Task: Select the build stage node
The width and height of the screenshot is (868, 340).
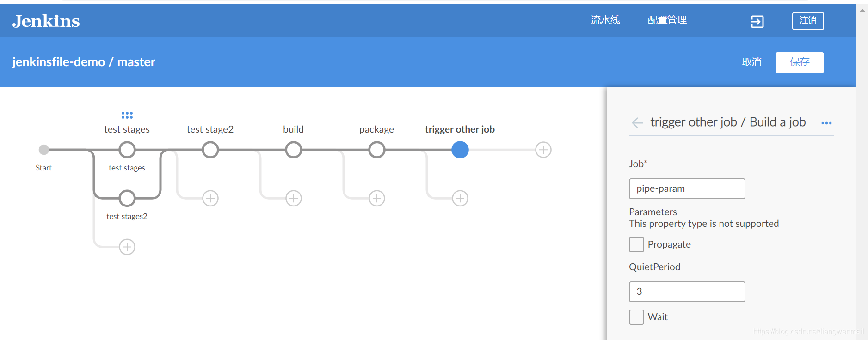Action: (x=294, y=150)
